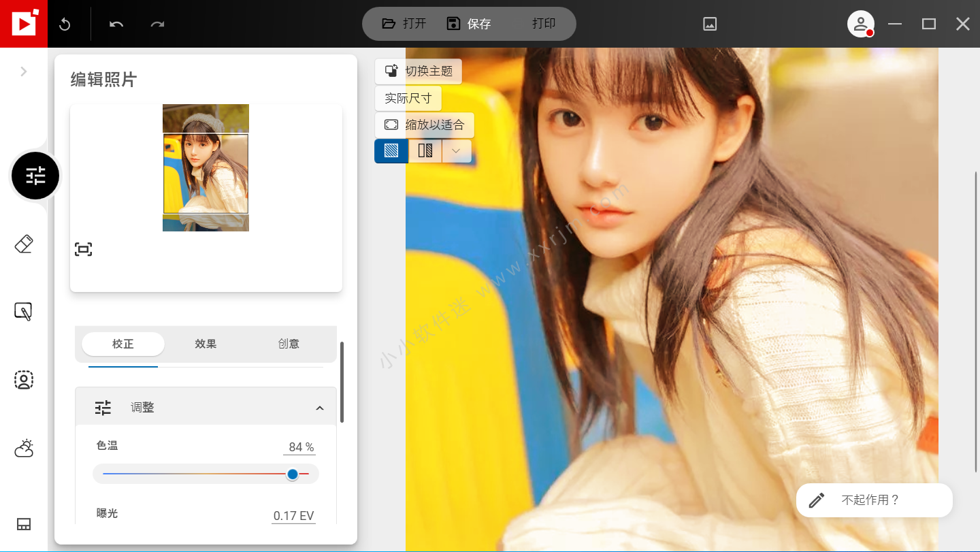Click the 保存 button
Image resolution: width=980 pixels, height=552 pixels.
tap(469, 24)
